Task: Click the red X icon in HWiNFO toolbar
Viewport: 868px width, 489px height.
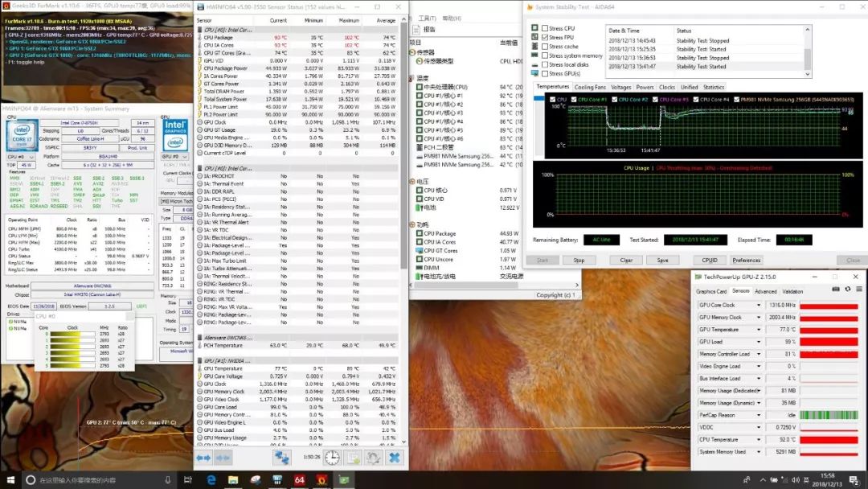Action: point(394,458)
